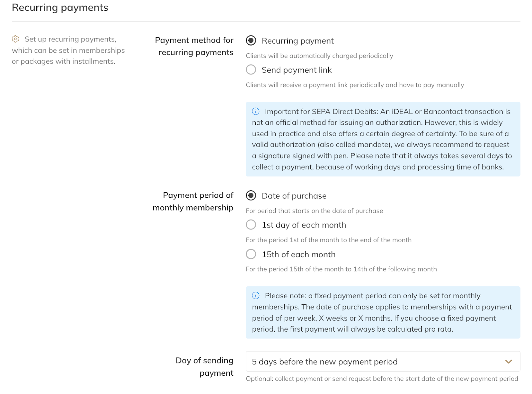Click the gear icon beside 'Set up recurring payments'
Image resolution: width=532 pixels, height=394 pixels.
point(15,39)
